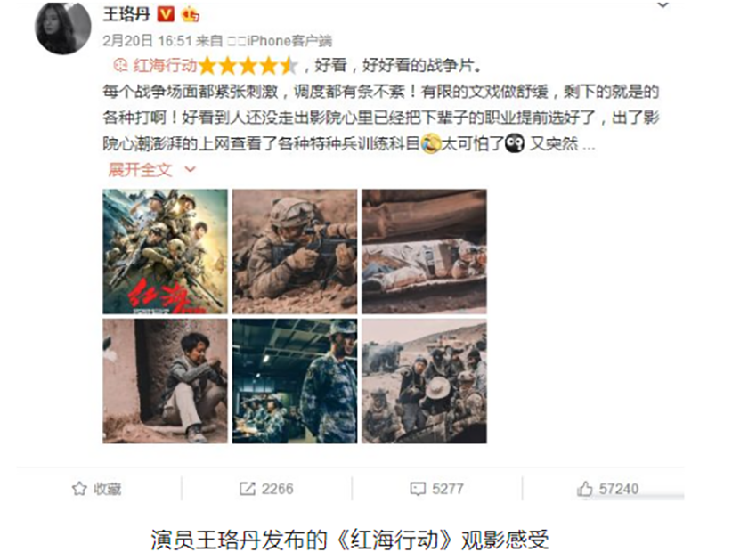Click the chevron arrow next to 展开全文
The height and width of the screenshot is (560, 740).
tap(191, 169)
